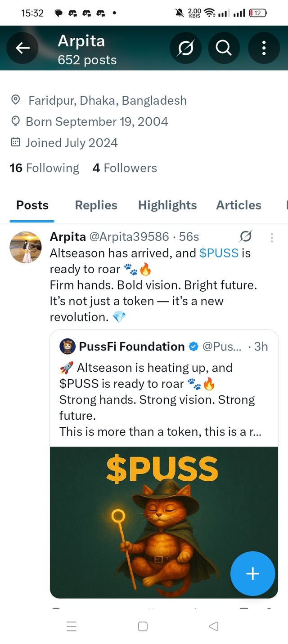288x644 pixels.
Task: Open the 16 Following list
Action: tap(44, 168)
